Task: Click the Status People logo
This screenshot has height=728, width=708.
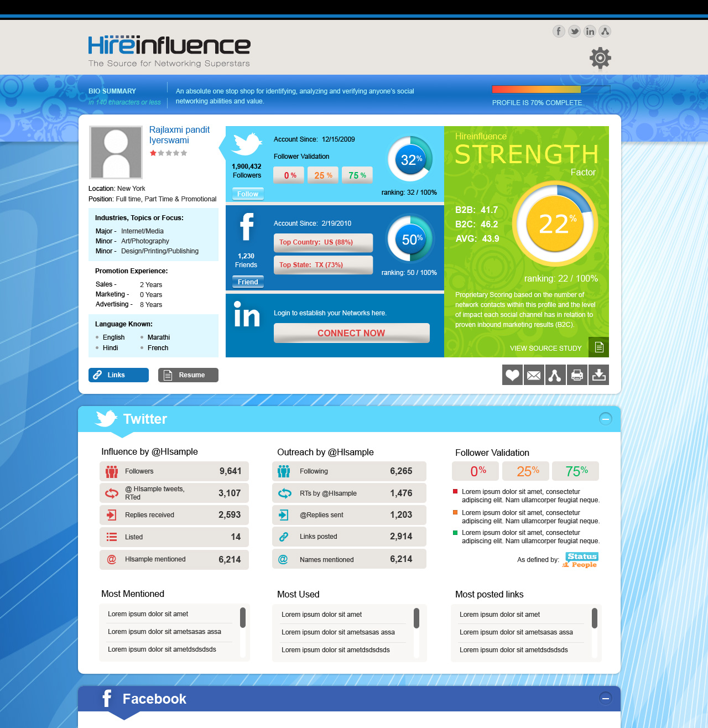Action: [581, 560]
